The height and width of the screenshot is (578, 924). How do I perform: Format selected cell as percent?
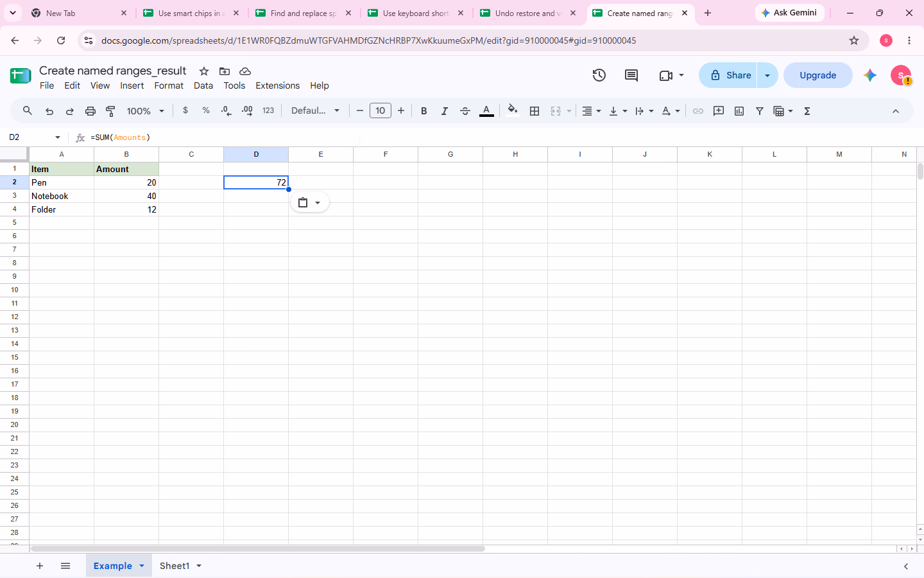(x=206, y=110)
